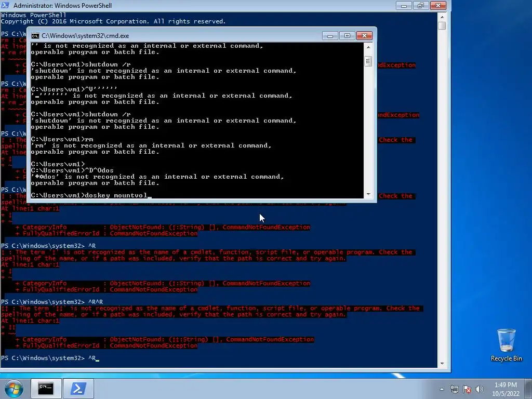Show hidden system tray icons

tap(442, 389)
